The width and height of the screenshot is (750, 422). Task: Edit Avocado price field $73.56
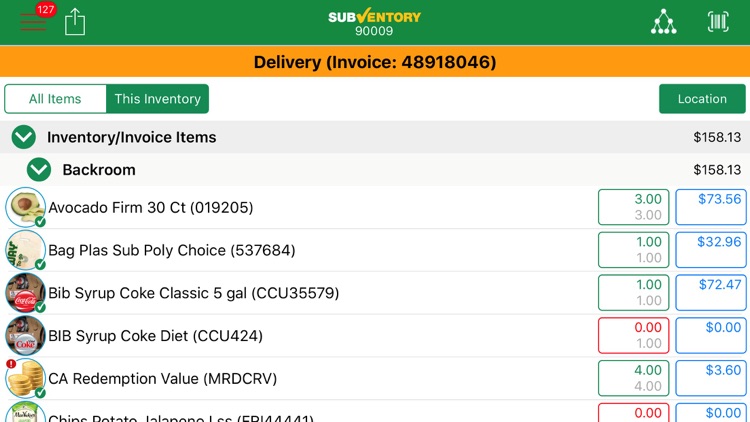pyautogui.click(x=711, y=207)
